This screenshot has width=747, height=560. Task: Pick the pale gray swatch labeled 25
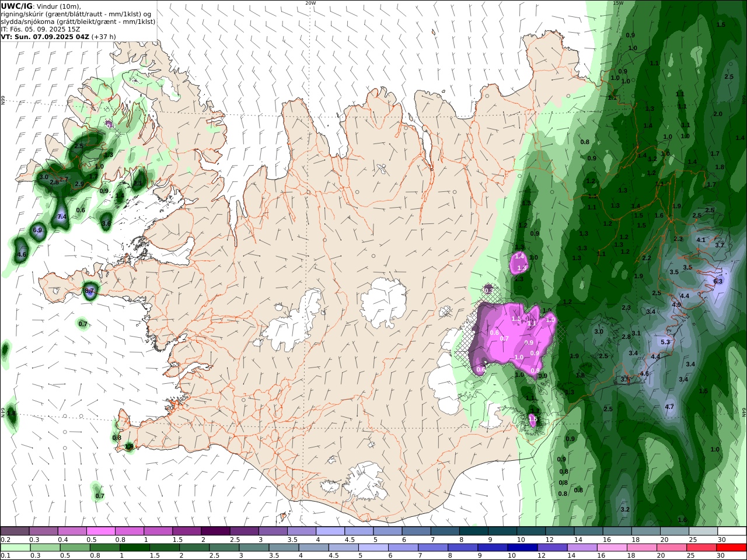click(703, 531)
